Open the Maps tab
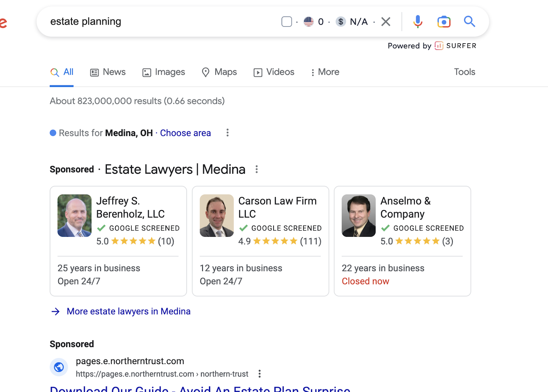This screenshot has height=392, width=548. 219,72
